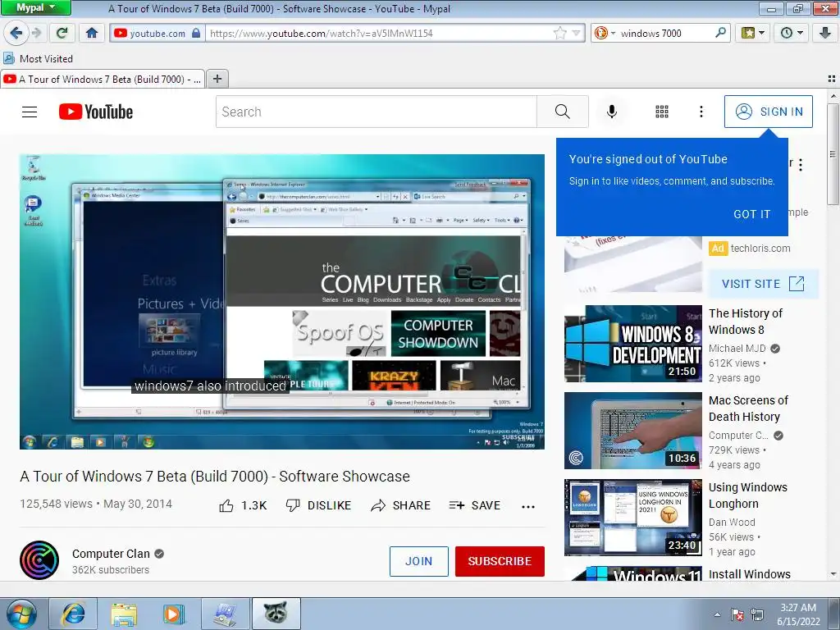Switch to Mypal raccoon taskbar icon

tap(276, 614)
